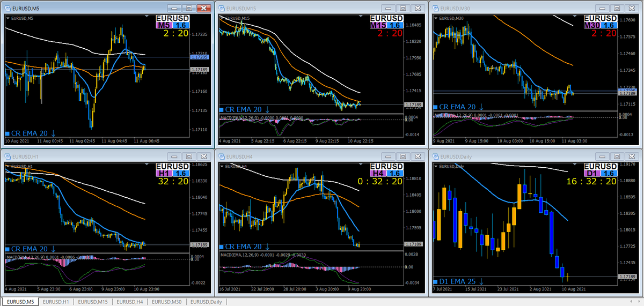This screenshot has width=644, height=306.
Task: Maximize the EURUSD,M5 chart window
Action: tap(189, 8)
